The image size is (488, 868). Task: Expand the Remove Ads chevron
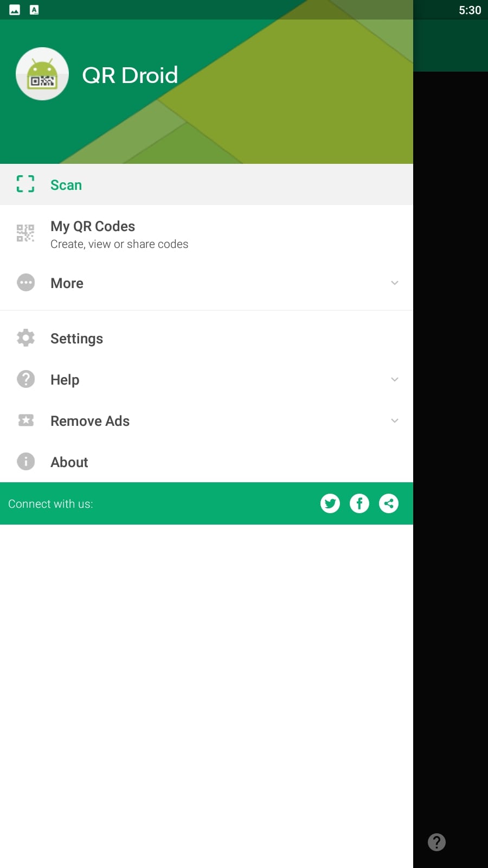coord(395,420)
